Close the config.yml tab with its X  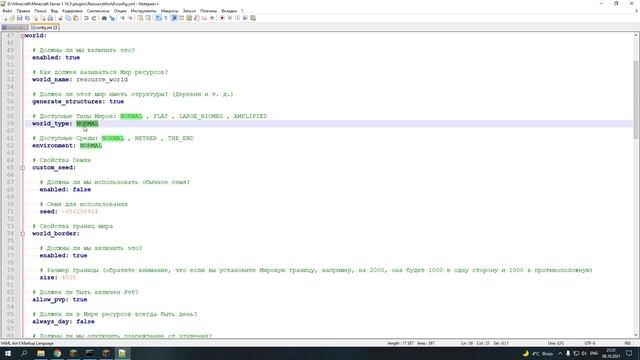(x=56, y=27)
